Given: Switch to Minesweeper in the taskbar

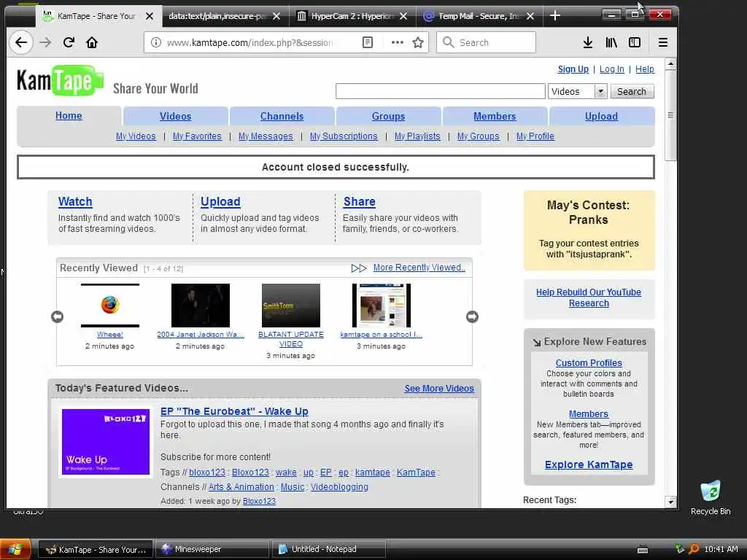Looking at the screenshot, I should (213, 550).
